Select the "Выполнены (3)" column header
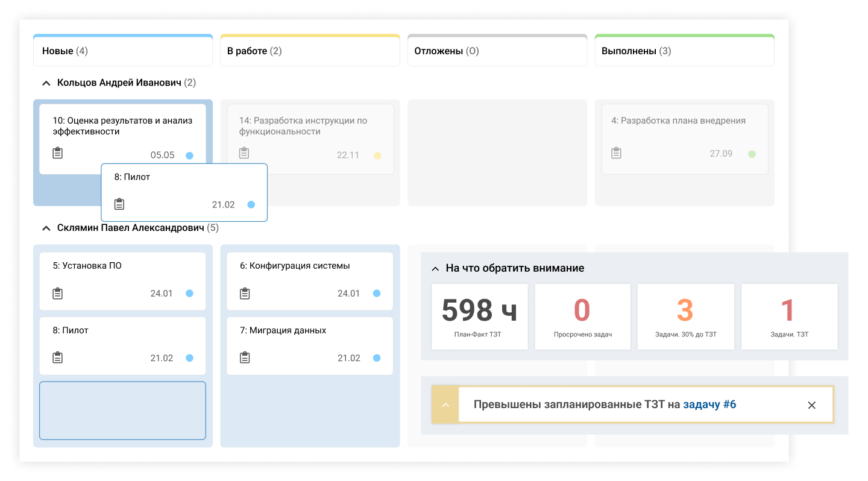The width and height of the screenshot is (868, 481). [684, 51]
